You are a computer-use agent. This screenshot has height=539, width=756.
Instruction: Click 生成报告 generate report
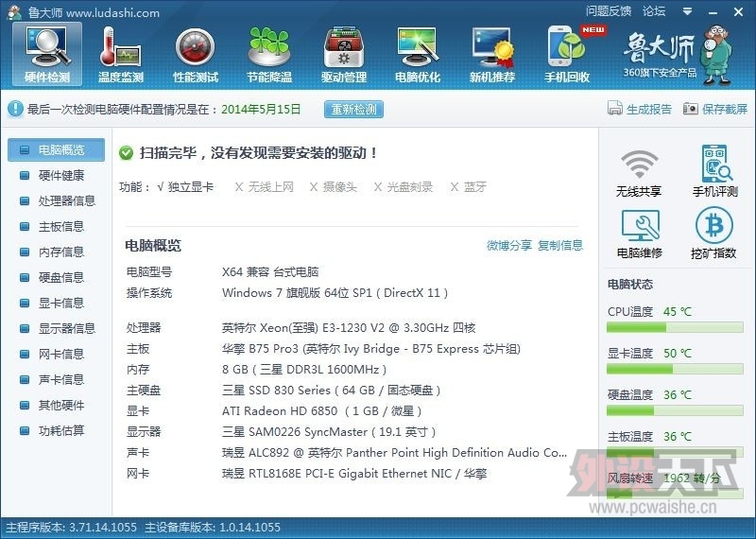point(640,109)
